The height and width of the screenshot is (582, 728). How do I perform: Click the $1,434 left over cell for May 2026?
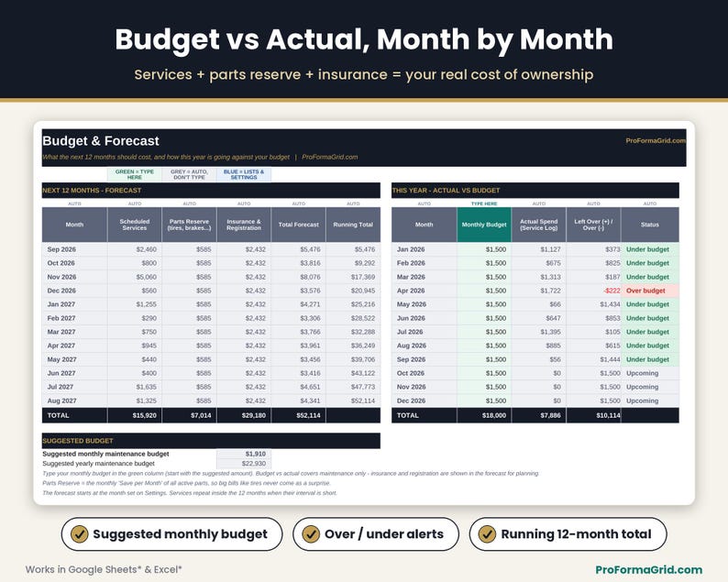(593, 304)
